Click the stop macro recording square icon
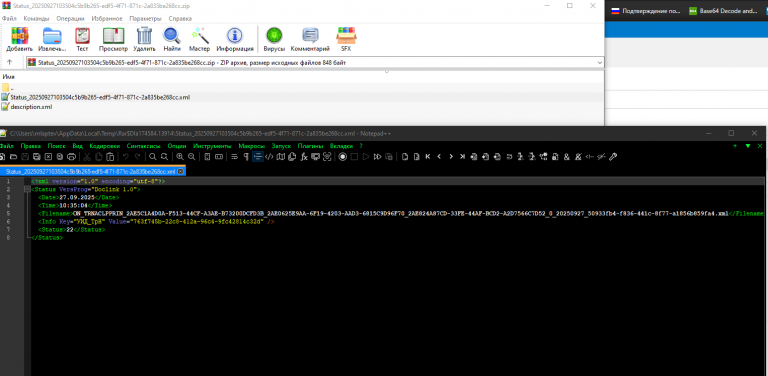This screenshot has height=376, width=768. (354, 157)
